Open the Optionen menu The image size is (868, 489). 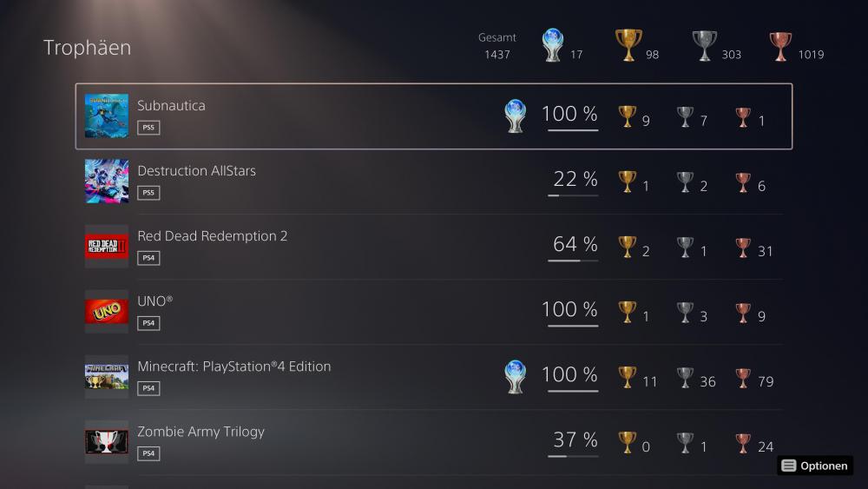[815, 466]
